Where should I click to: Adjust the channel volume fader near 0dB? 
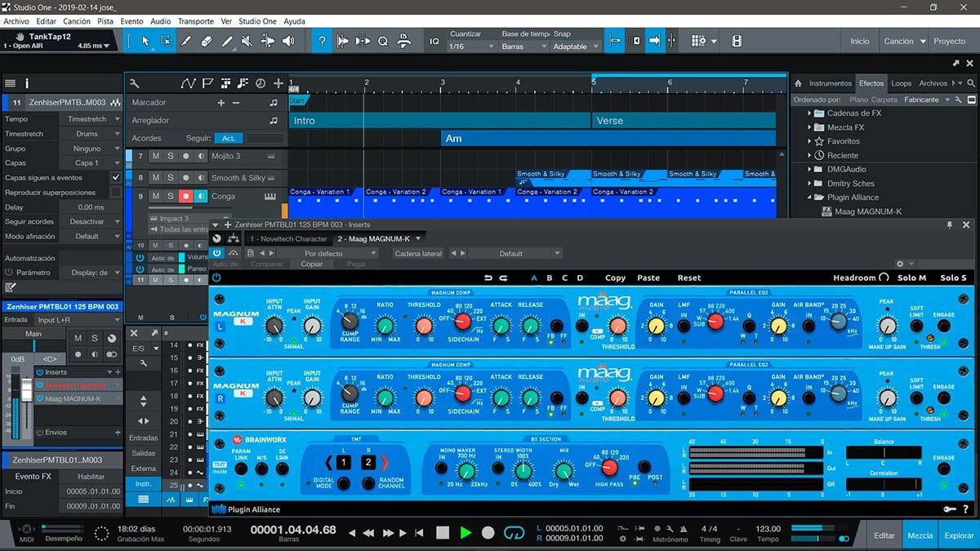pyautogui.click(x=27, y=390)
